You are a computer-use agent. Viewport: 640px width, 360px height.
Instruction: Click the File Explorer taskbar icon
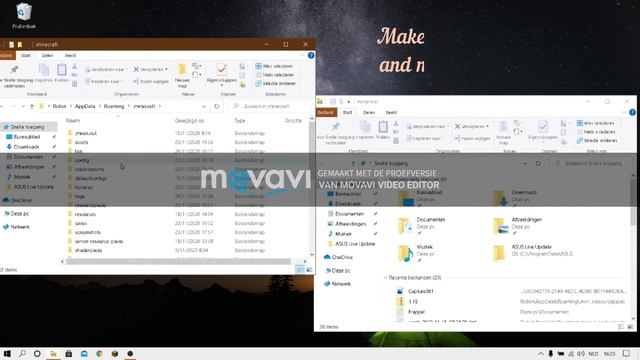53,353
